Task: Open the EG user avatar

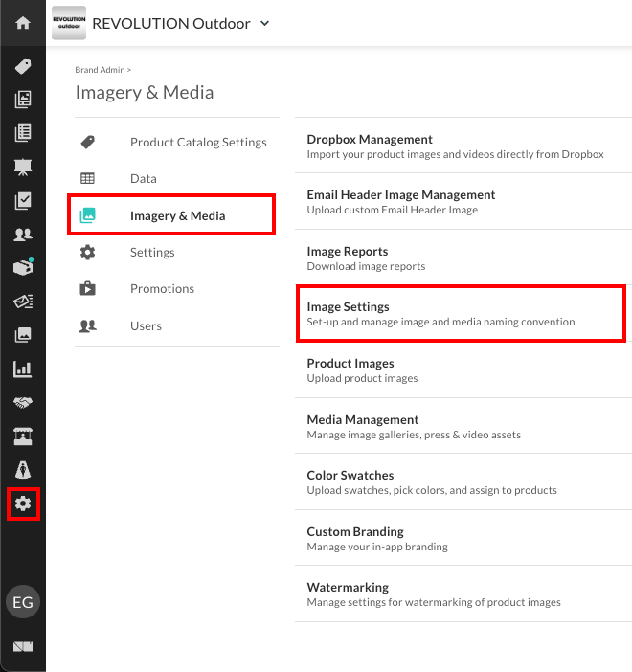Action: [23, 602]
